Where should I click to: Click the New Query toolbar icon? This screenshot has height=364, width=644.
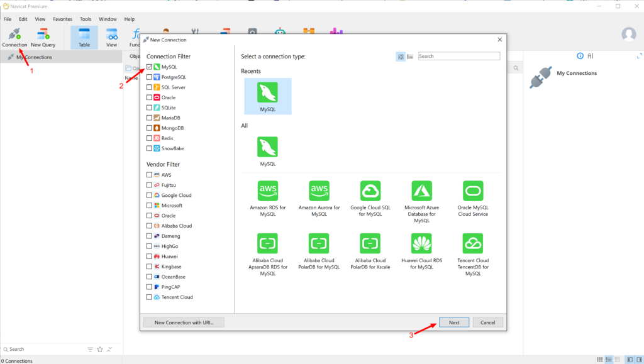coord(43,37)
